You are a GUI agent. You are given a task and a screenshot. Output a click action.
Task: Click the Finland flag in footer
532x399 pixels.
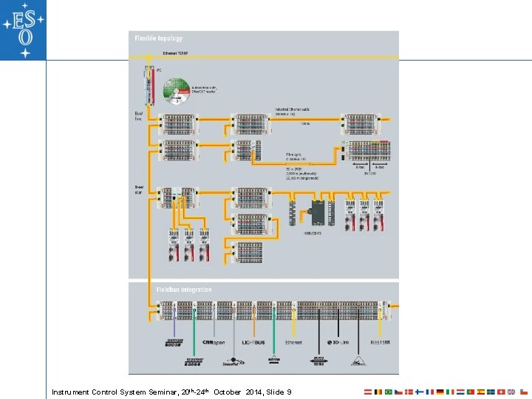(x=420, y=392)
